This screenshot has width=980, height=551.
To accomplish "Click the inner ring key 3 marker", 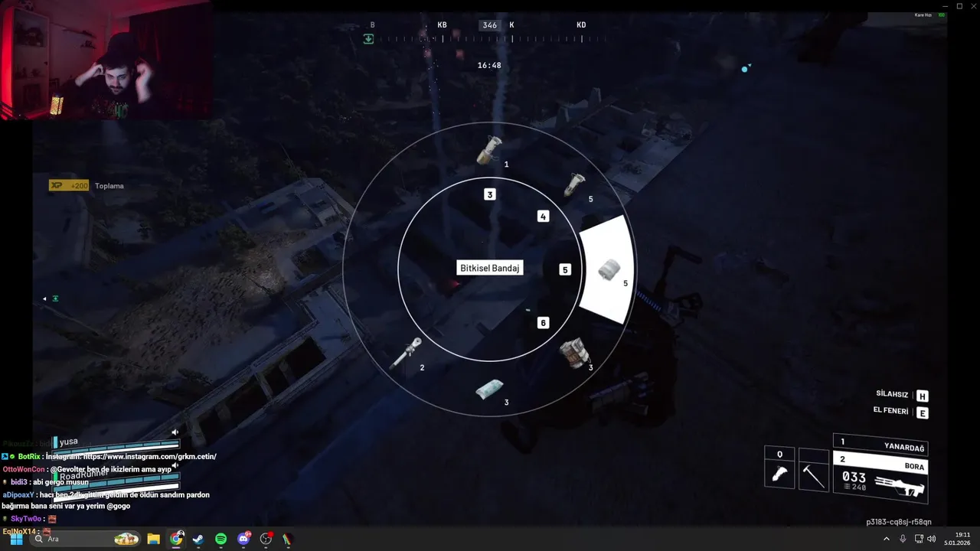I will (490, 194).
